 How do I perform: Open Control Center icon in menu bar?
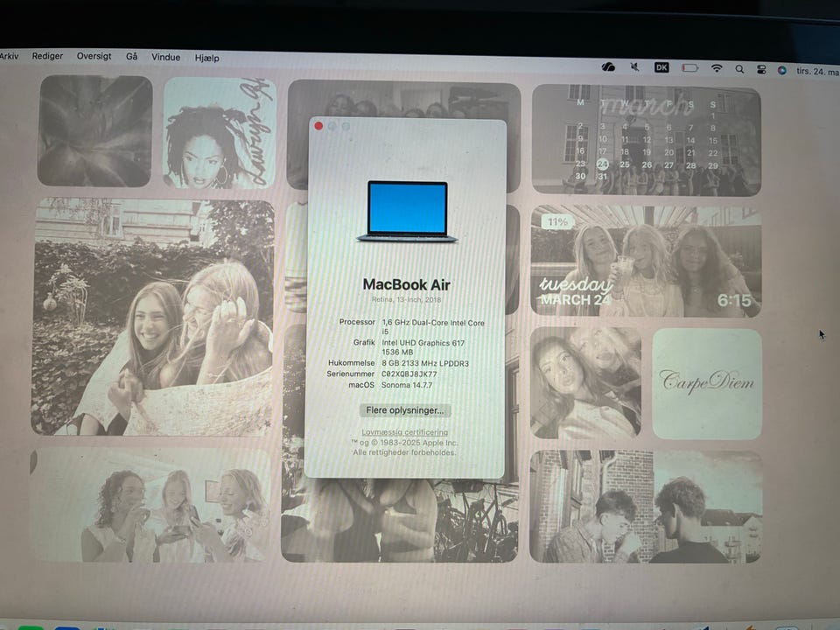(x=760, y=70)
